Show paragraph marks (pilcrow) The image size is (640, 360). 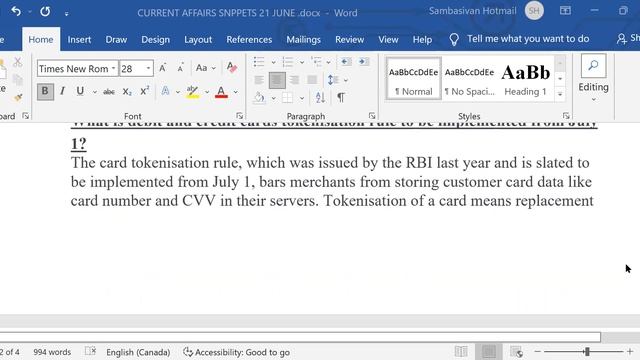[x=341, y=98]
